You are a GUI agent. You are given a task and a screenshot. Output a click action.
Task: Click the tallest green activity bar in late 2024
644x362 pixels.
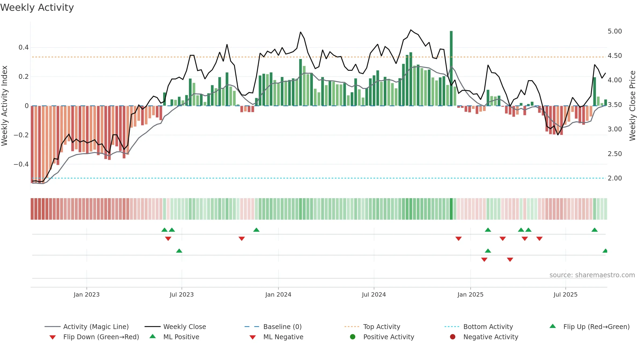pyautogui.click(x=451, y=68)
